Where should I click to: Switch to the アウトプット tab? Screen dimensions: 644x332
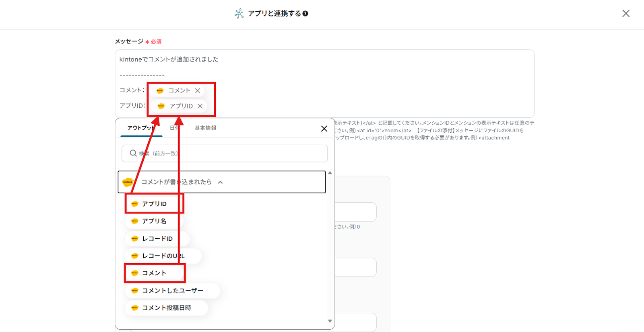141,128
